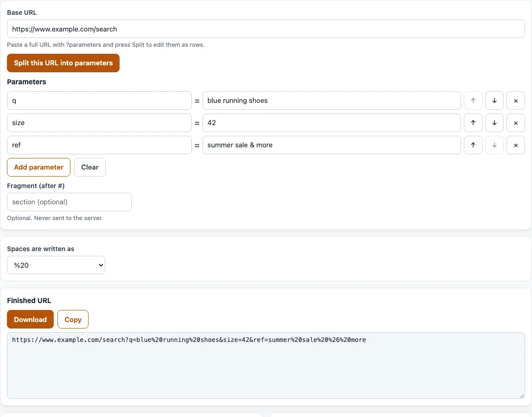Move the ref parameter down
This screenshot has width=532, height=417.
pyautogui.click(x=494, y=145)
